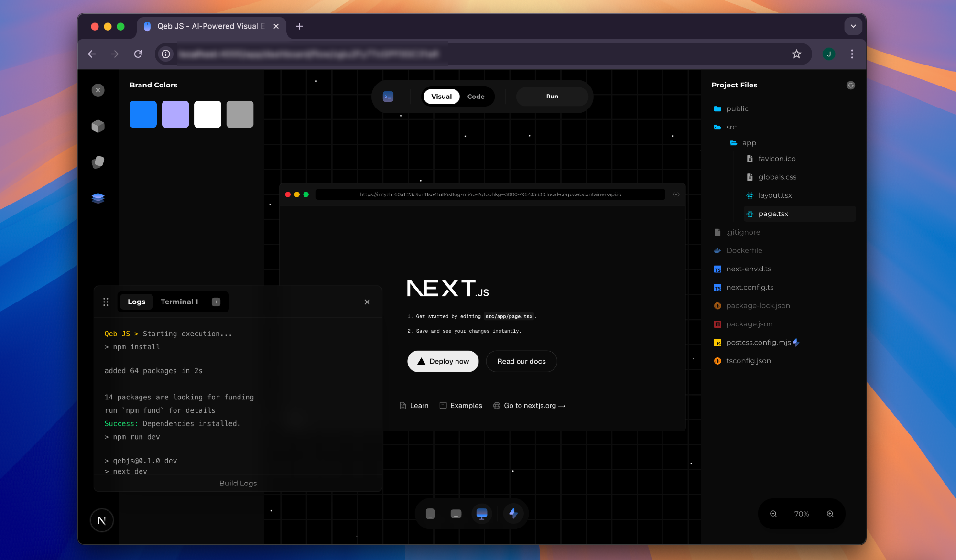Click the Build Logs label
The width and height of the screenshot is (956, 560).
coord(238,484)
